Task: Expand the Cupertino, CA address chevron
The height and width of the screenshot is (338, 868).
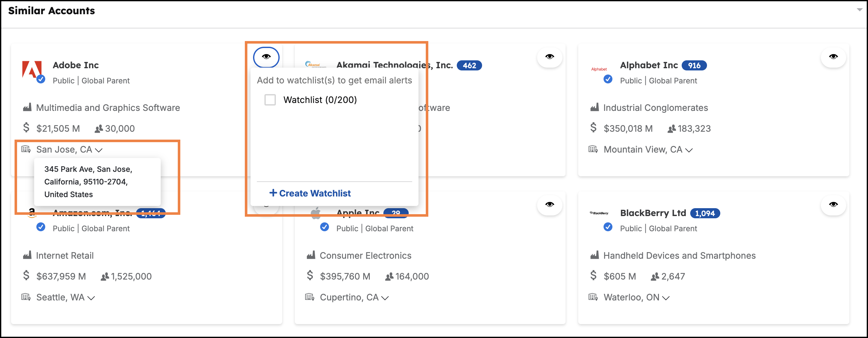Action: point(385,298)
